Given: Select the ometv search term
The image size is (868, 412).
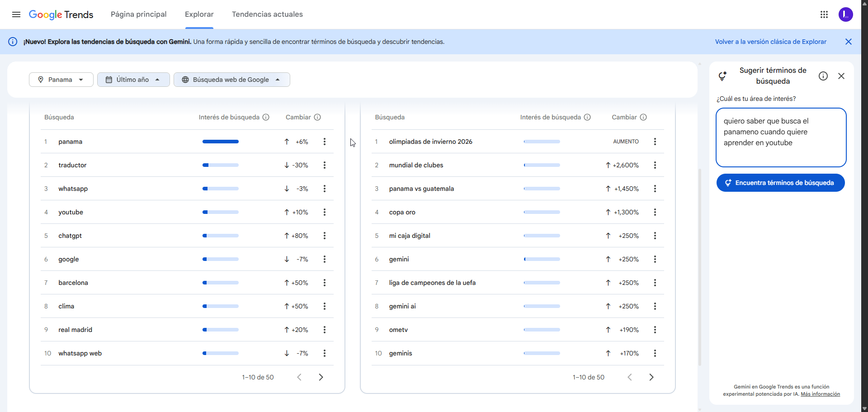Looking at the screenshot, I should [x=398, y=330].
